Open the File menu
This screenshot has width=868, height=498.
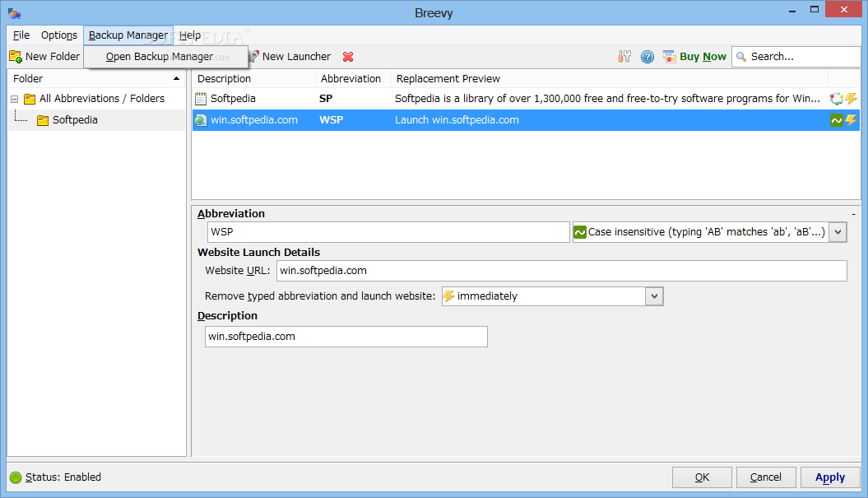21,35
